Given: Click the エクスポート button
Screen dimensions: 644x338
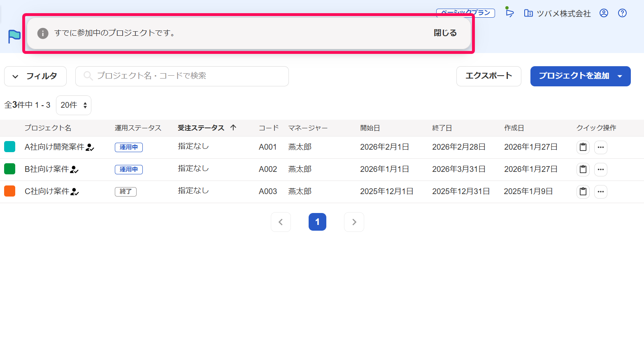Looking at the screenshot, I should [x=489, y=76].
